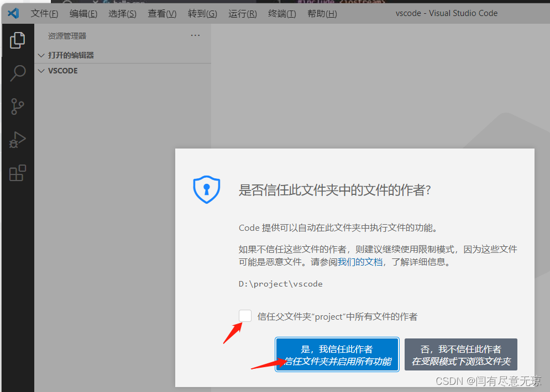550x392 pixels.
Task: Open the 运行(R) menu
Action: (243, 14)
